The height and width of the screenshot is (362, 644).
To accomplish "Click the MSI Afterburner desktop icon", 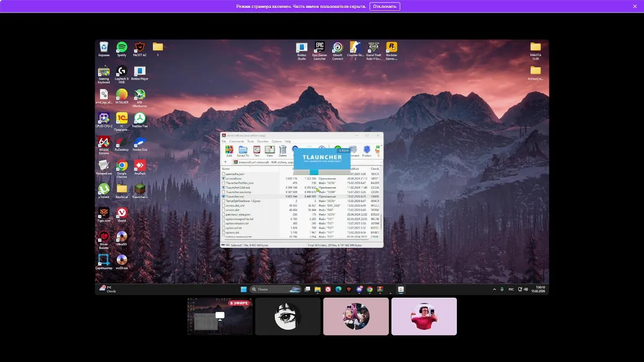I will [140, 98].
